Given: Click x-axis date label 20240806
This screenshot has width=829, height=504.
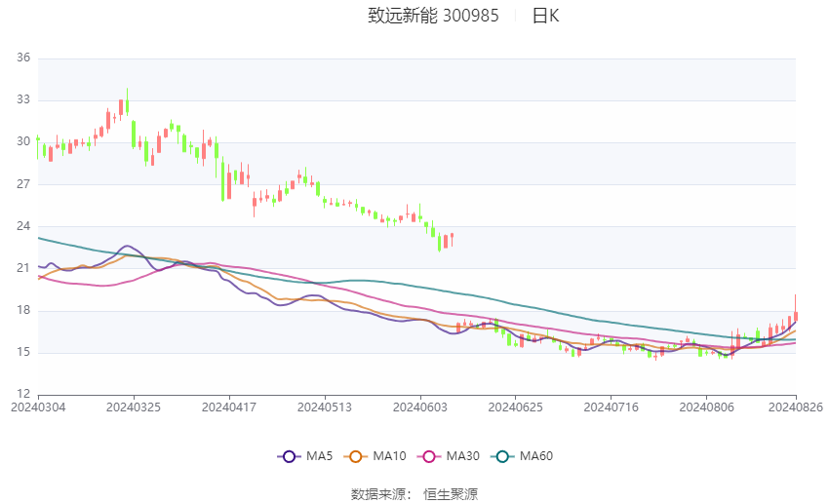Looking at the screenshot, I should (x=706, y=407).
